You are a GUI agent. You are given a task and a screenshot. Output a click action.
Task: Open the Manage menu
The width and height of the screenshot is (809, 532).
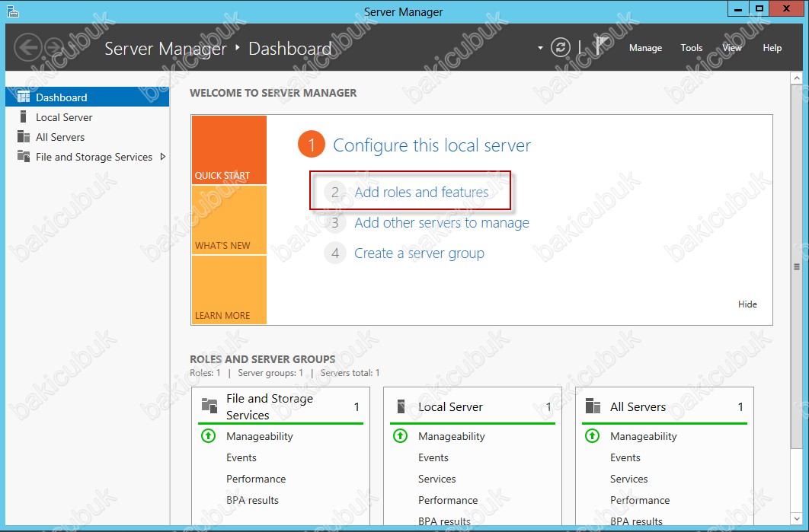tap(645, 48)
